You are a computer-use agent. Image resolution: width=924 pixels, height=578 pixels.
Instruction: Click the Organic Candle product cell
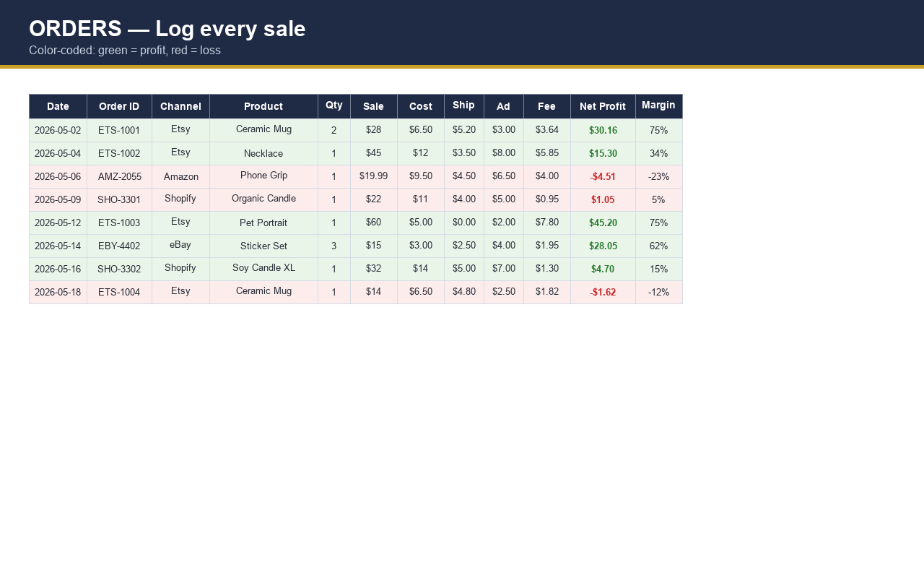click(263, 200)
